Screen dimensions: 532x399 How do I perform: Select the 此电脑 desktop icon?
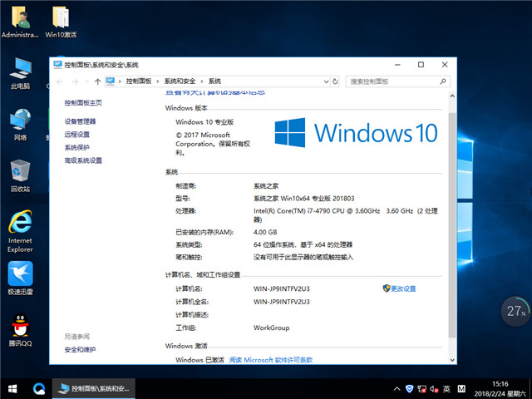[20, 73]
